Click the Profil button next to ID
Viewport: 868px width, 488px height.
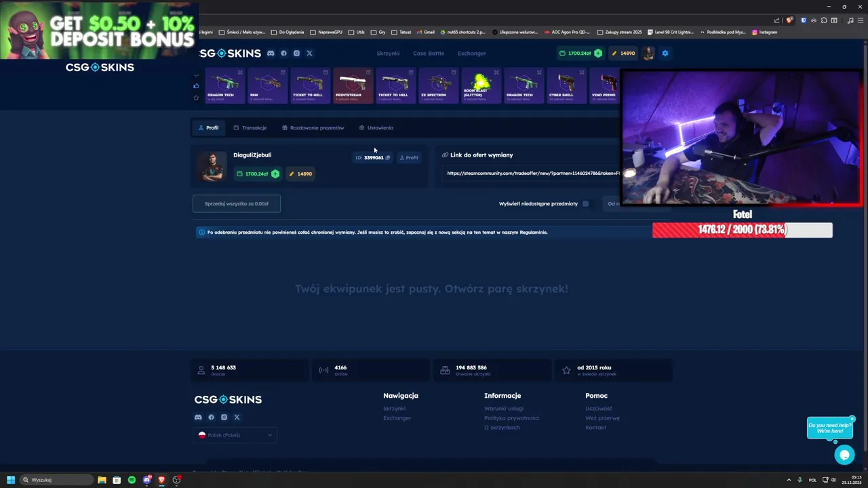click(408, 157)
